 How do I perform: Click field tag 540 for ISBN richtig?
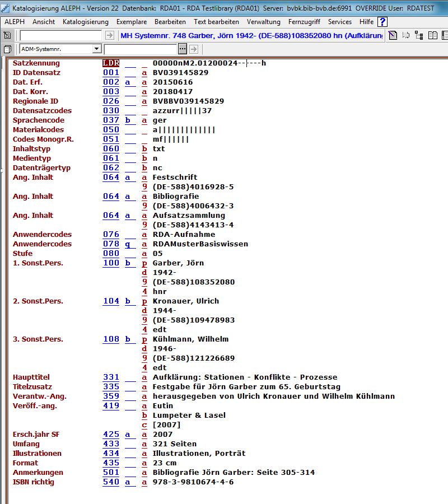(x=111, y=482)
